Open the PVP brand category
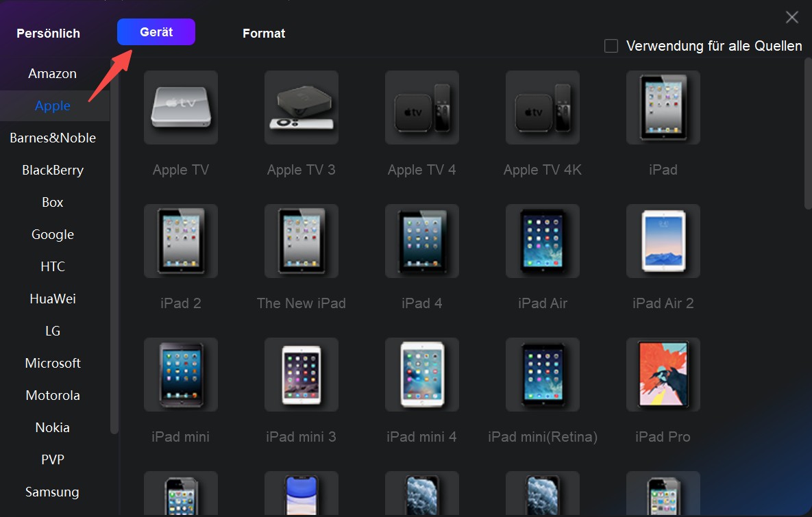The image size is (812, 517). [52, 459]
